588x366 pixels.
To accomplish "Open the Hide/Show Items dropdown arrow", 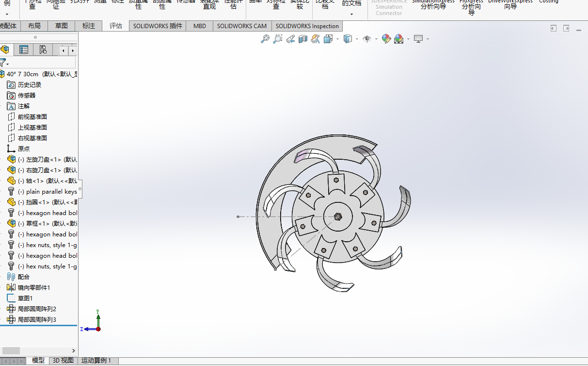I will point(376,39).
